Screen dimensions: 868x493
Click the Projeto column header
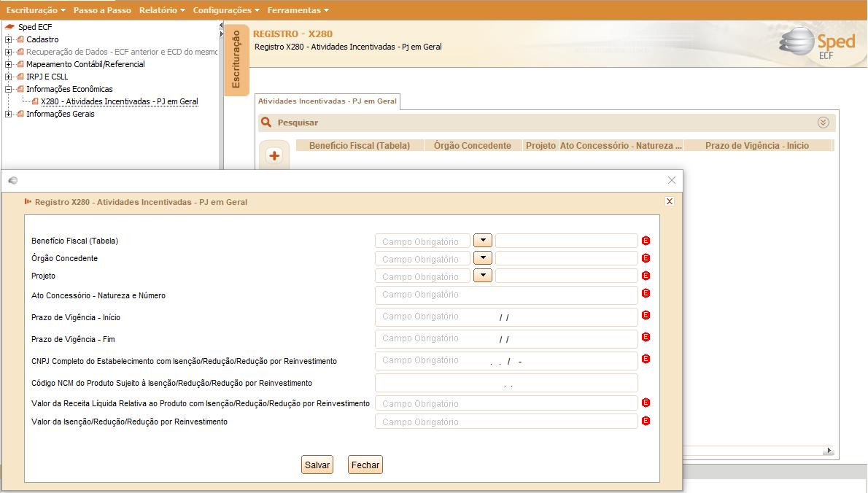(540, 146)
